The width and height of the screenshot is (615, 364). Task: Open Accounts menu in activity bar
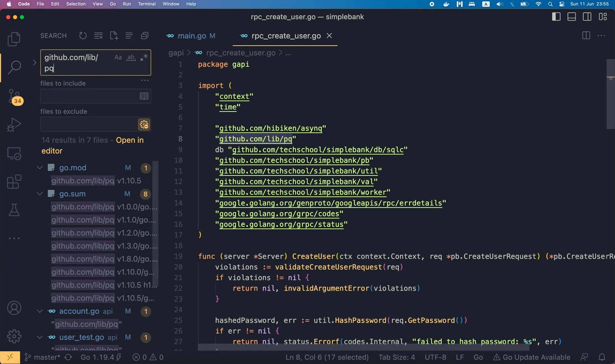click(14, 308)
